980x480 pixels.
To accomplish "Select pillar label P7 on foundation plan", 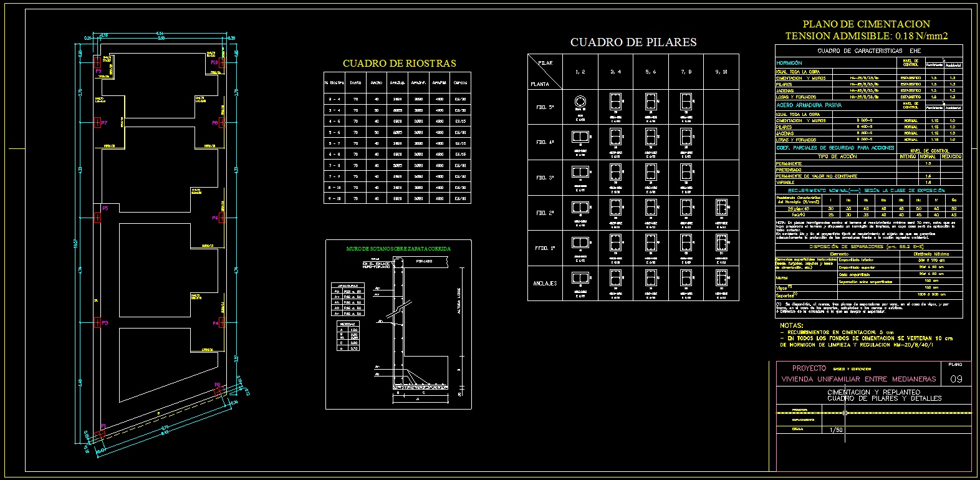I will coord(104,123).
